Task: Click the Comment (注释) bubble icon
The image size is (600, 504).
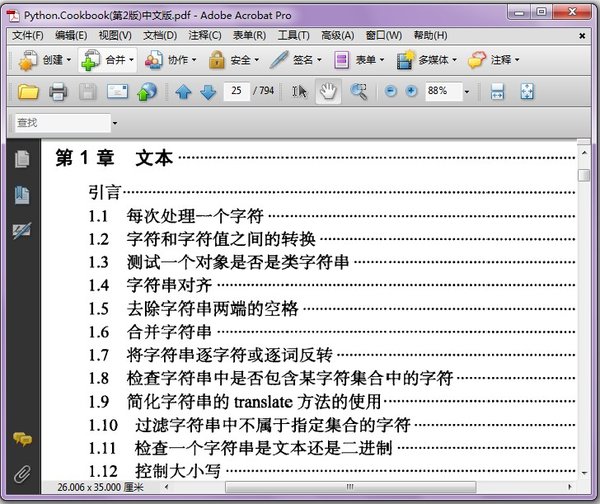Action: point(477,60)
